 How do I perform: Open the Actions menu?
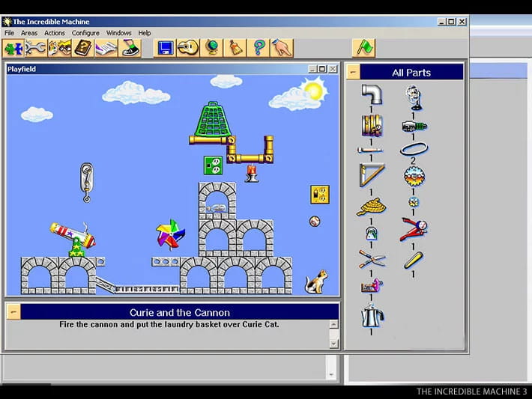pyautogui.click(x=55, y=33)
